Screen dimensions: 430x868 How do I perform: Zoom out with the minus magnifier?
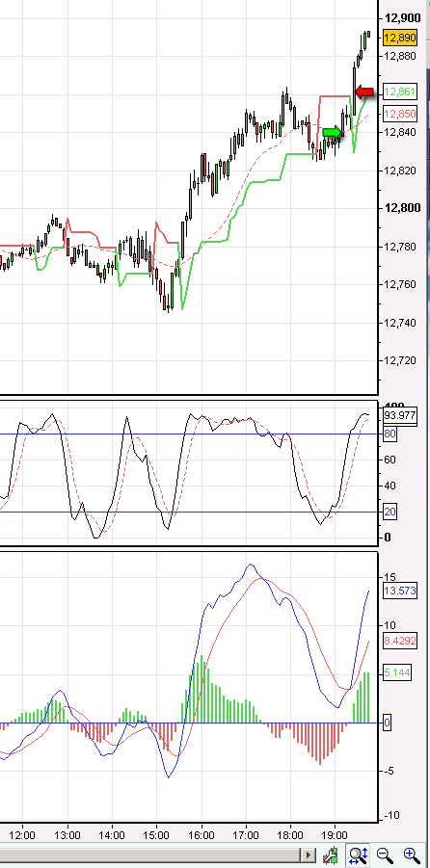(x=384, y=855)
